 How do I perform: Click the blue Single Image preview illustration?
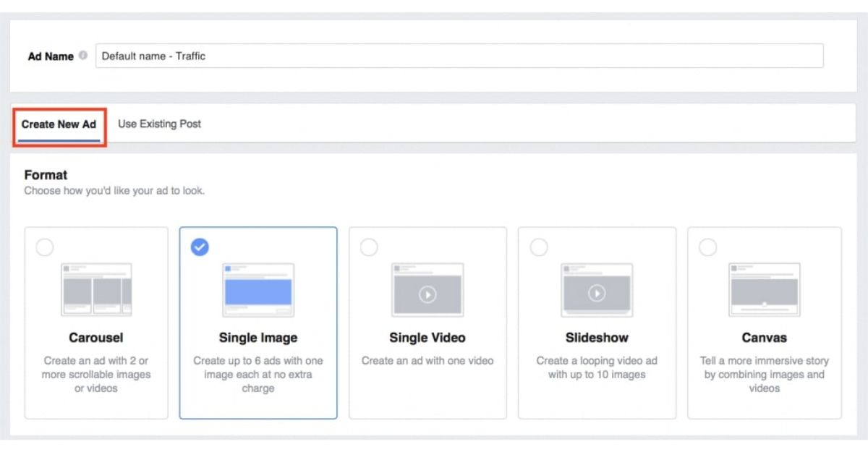pos(258,290)
